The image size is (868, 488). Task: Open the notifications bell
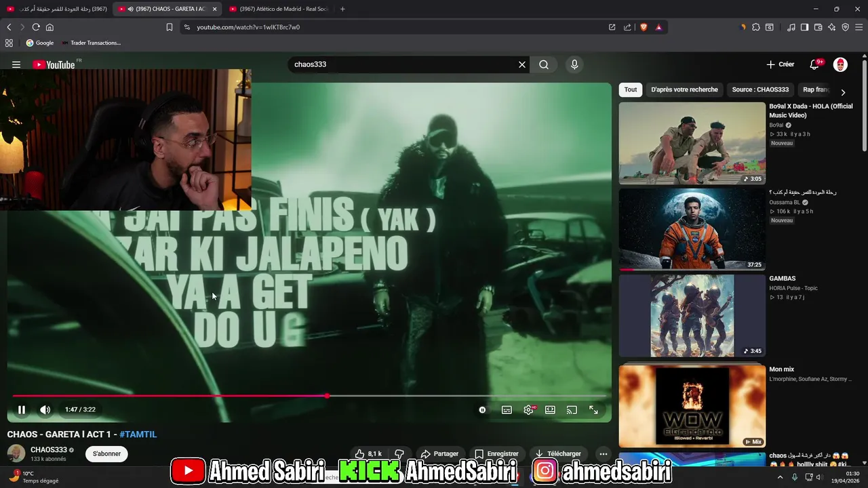[814, 64]
